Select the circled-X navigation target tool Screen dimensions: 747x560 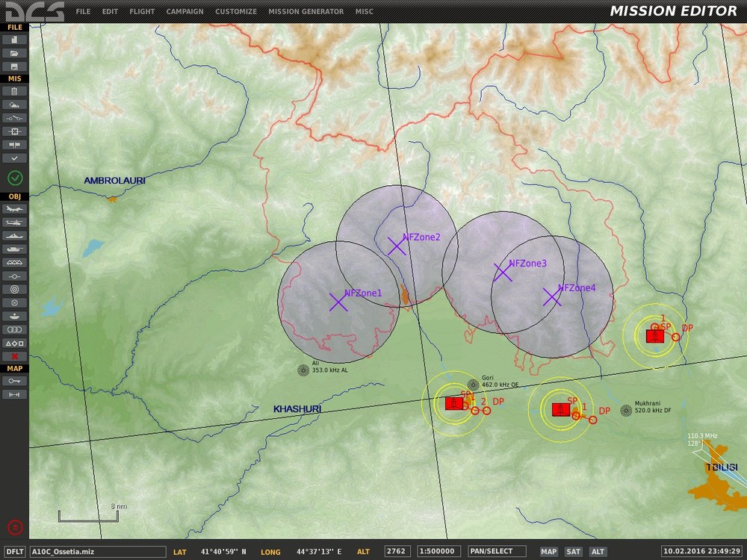tap(14, 303)
